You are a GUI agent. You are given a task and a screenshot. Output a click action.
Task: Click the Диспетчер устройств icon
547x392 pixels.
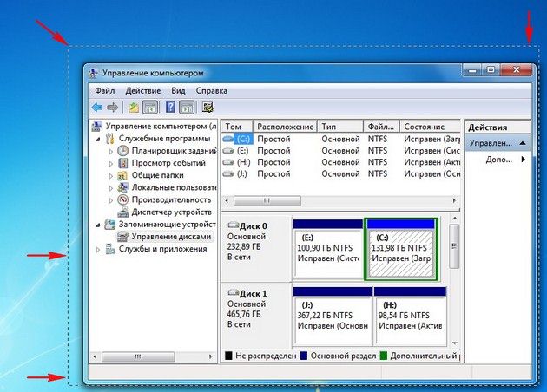coord(122,212)
